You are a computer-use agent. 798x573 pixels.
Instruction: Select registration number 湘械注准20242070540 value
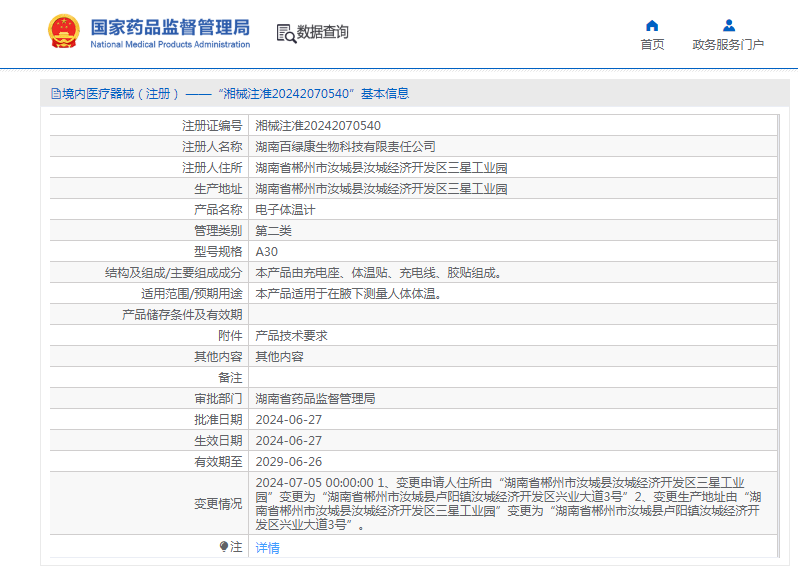pos(318,126)
